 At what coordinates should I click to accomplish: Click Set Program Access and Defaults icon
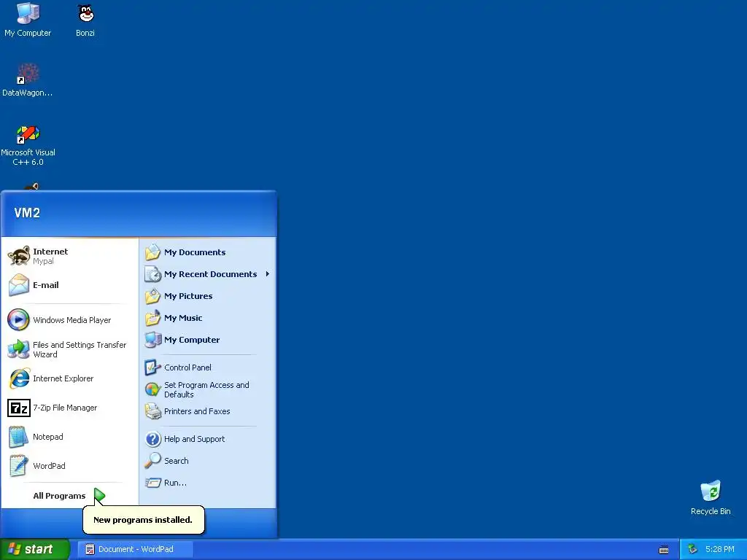[x=153, y=390]
